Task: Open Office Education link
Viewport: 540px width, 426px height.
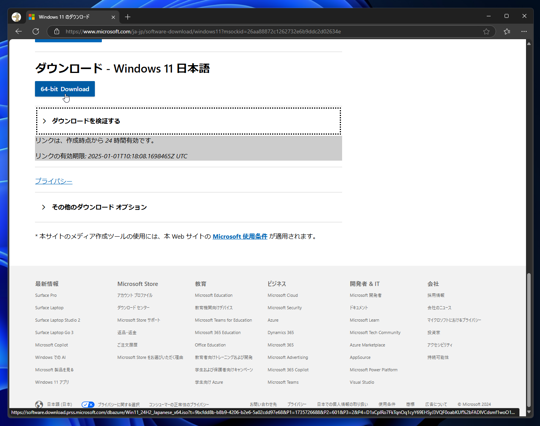Action: click(210, 345)
